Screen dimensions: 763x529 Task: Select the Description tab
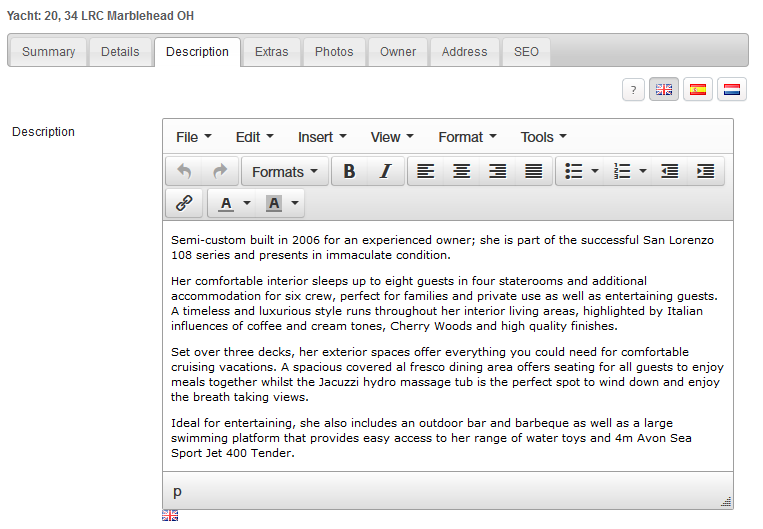click(x=197, y=52)
